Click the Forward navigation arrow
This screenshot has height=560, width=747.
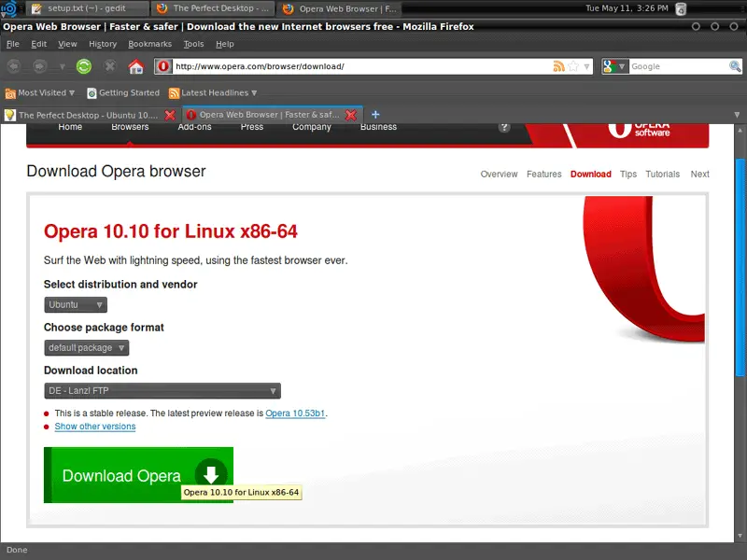[x=39, y=66]
